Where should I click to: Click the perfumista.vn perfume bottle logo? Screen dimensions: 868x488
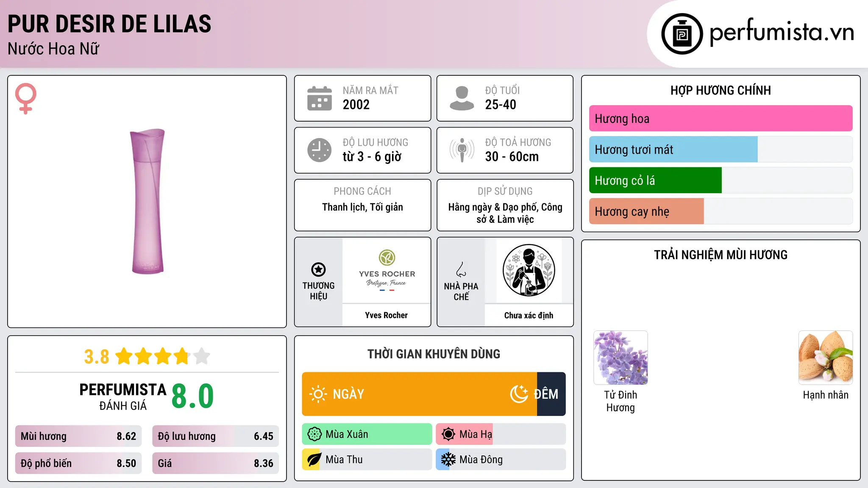(x=682, y=34)
